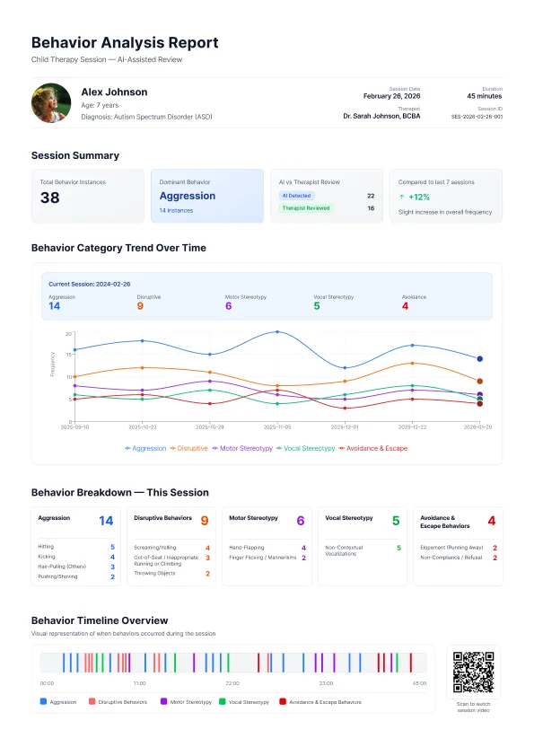Click the large orange Disruptive end point on the chart
This screenshot has height=756, width=534.
pos(479,381)
